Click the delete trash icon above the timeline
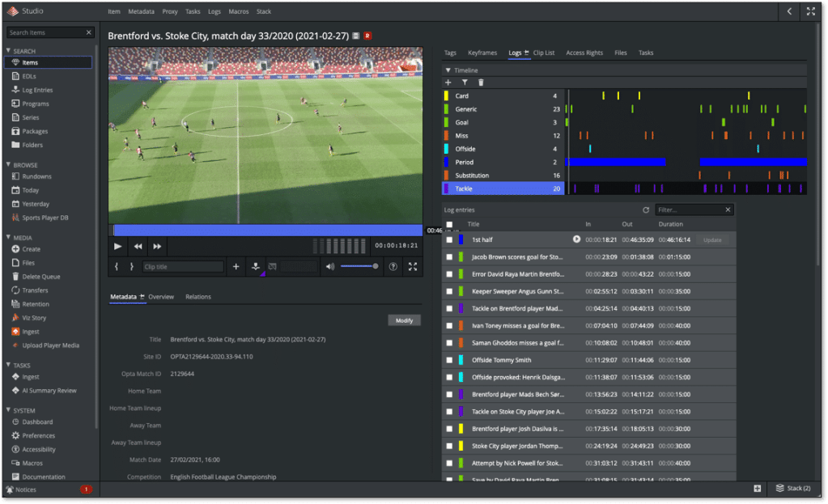 [481, 82]
